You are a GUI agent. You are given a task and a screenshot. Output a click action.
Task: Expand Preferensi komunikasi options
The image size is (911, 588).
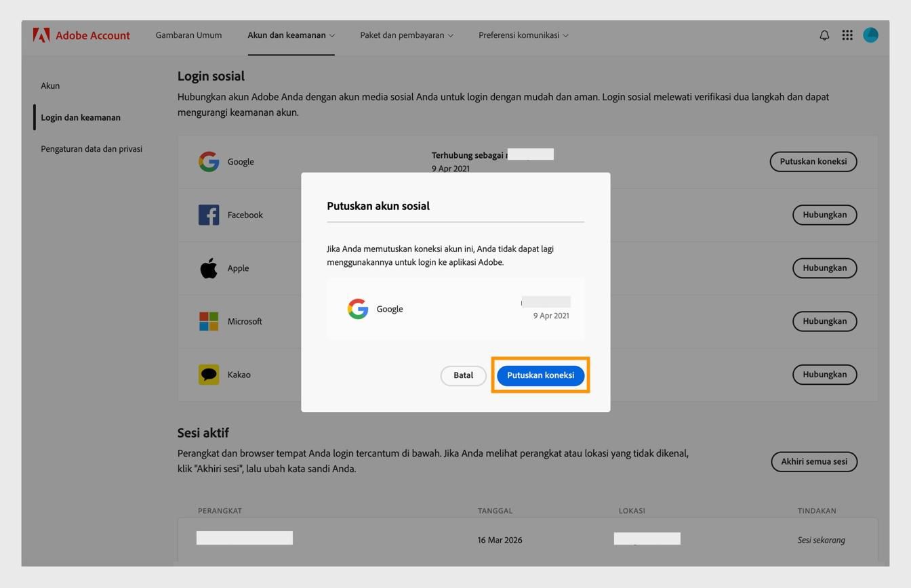click(x=523, y=35)
